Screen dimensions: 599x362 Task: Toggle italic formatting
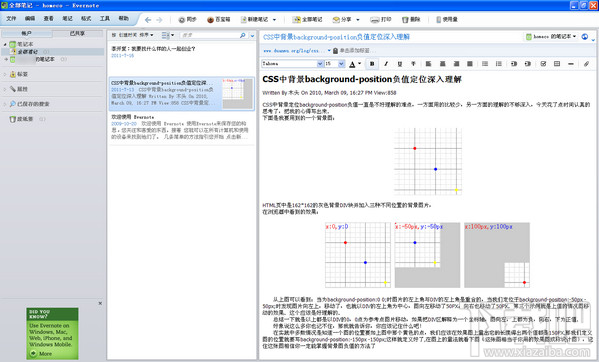[386, 64]
